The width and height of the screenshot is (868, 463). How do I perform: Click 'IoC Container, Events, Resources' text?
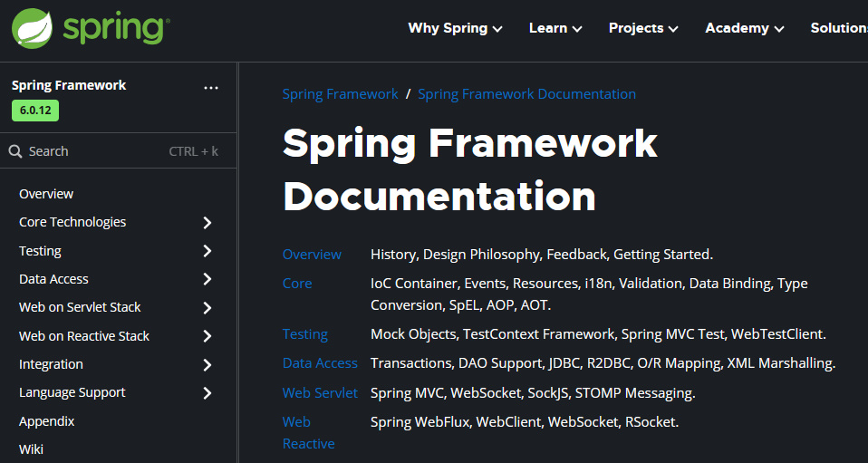476,284
